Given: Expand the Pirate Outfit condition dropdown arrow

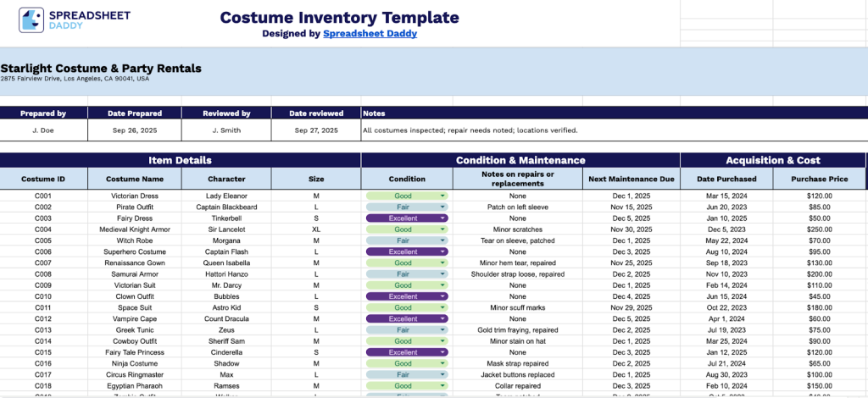Looking at the screenshot, I should point(442,207).
